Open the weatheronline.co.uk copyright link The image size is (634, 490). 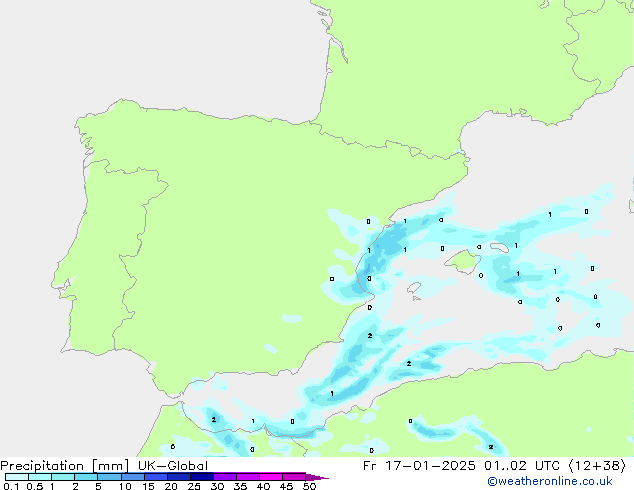tap(550, 481)
